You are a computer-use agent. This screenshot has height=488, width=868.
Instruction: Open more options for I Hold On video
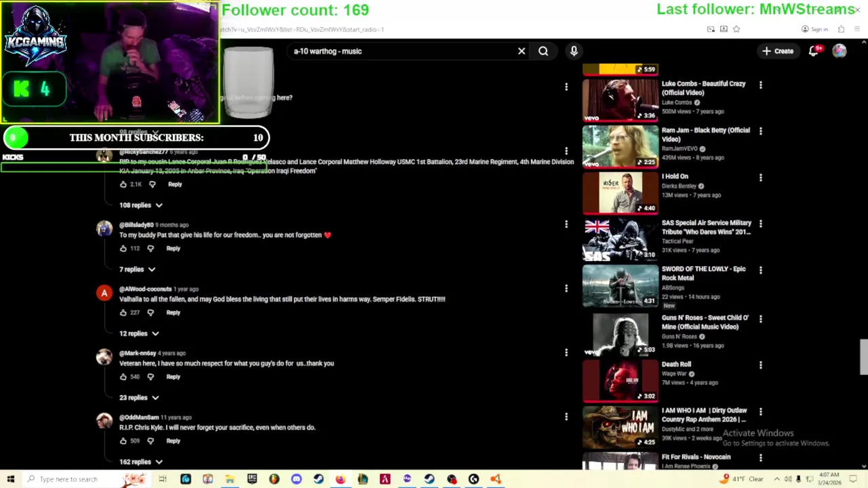[x=760, y=178]
